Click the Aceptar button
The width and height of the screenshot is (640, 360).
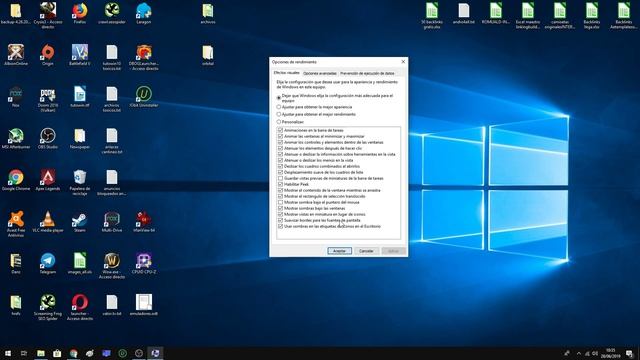tap(339, 251)
